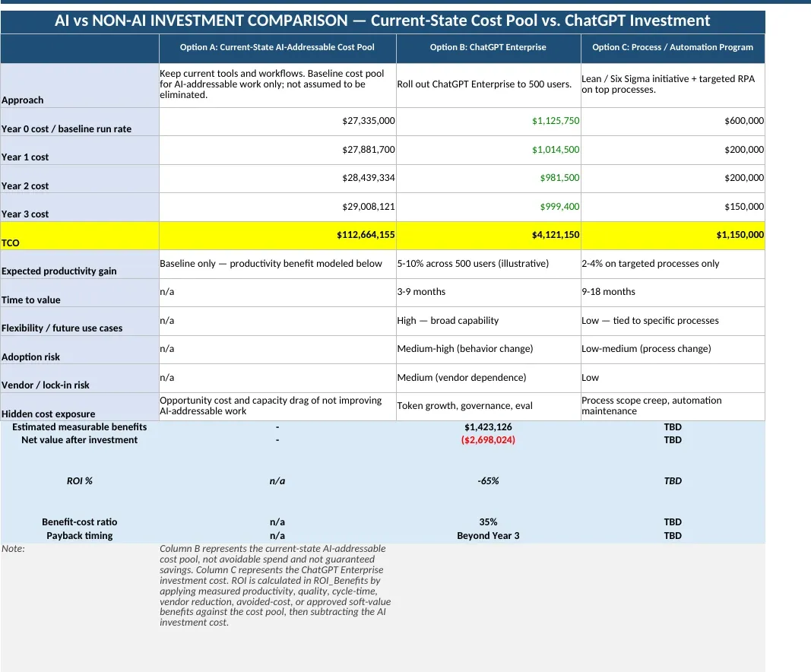Screen dimensions: 811x672
Task: Click the yellow 'TCO' row label
Action: [x=80, y=236]
